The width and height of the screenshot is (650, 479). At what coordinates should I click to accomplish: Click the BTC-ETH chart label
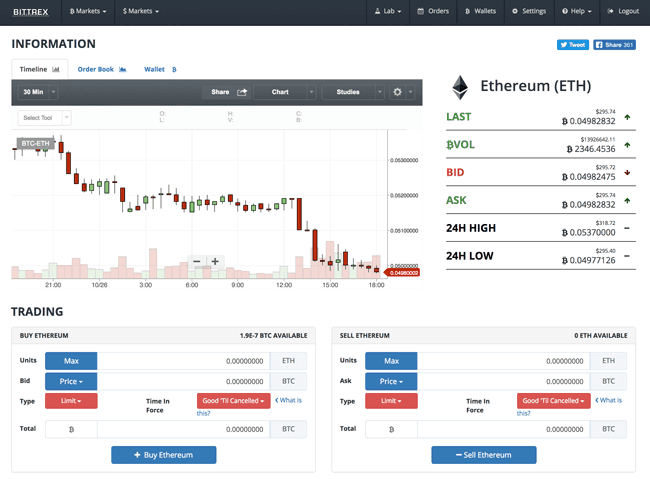[x=35, y=143]
